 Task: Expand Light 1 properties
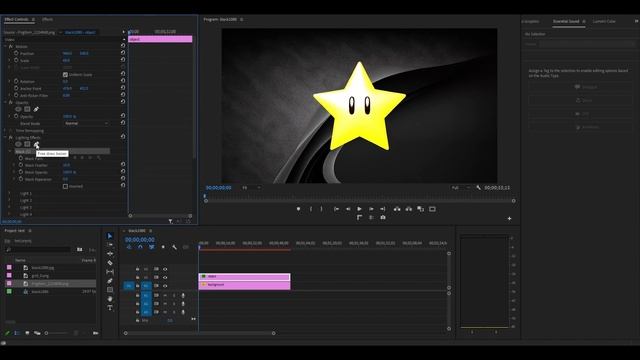coord(10,193)
